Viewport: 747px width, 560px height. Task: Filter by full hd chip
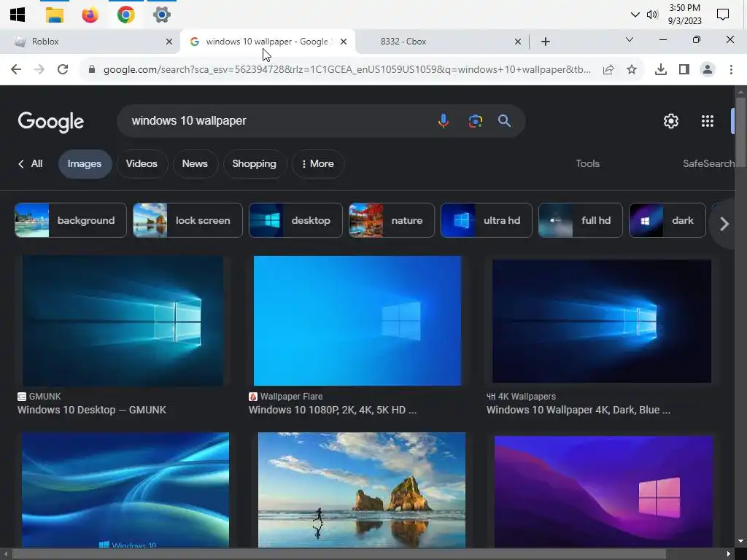click(x=580, y=220)
